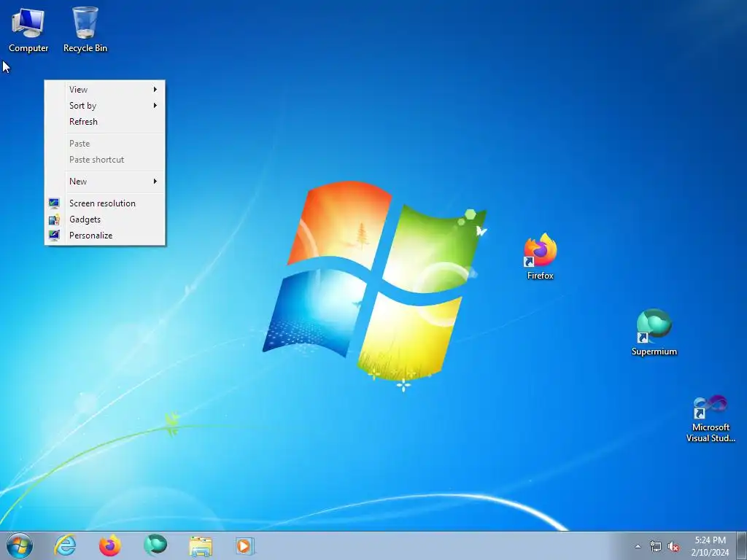Open the Start menu orb

(x=20, y=545)
